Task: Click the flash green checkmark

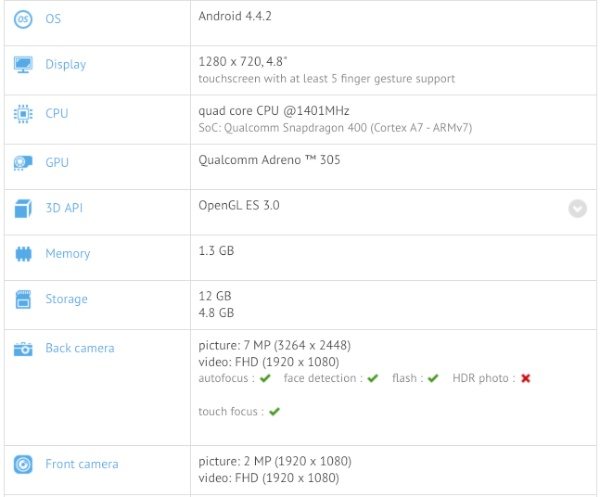Action: coord(433,378)
